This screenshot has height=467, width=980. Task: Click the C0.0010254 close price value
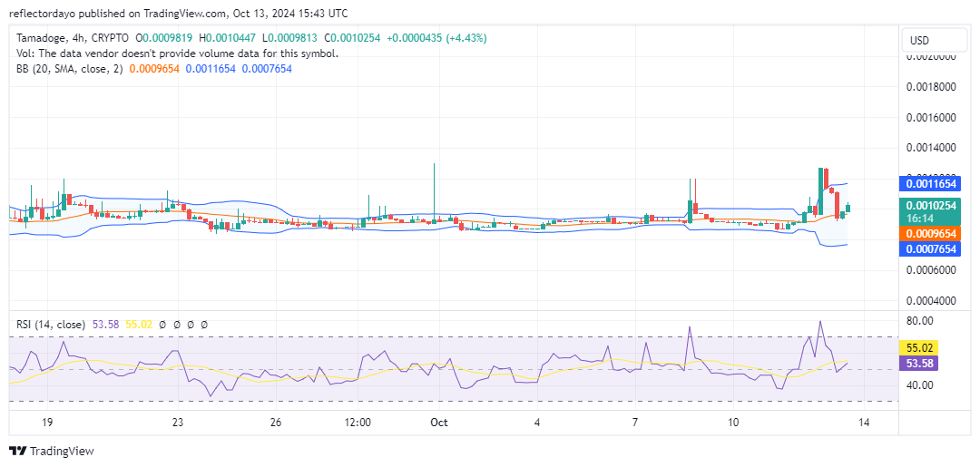(x=352, y=39)
